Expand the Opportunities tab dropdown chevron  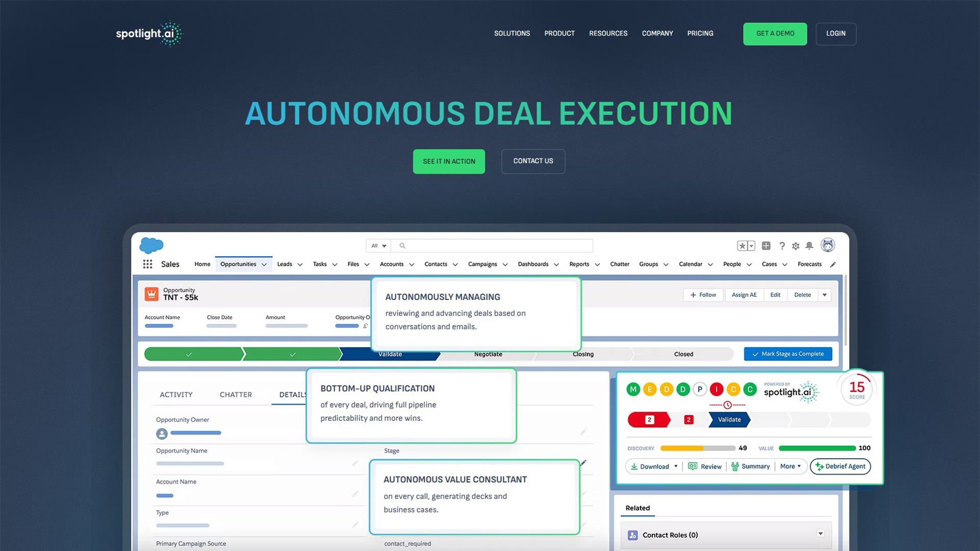264,264
